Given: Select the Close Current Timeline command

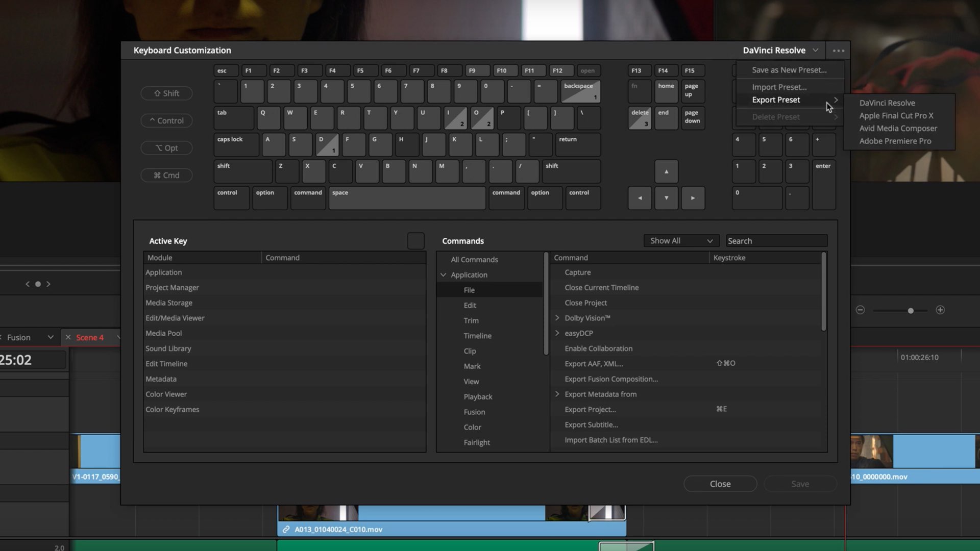Looking at the screenshot, I should click(687, 288).
